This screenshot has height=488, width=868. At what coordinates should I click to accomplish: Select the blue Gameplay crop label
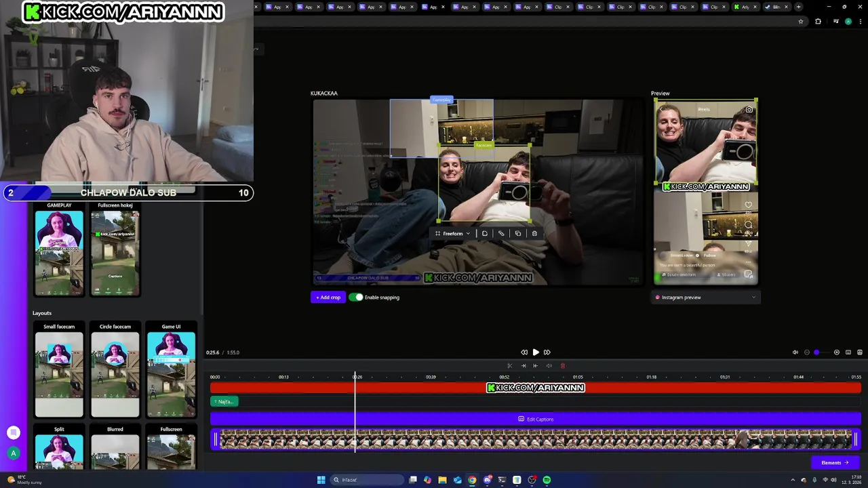[441, 100]
